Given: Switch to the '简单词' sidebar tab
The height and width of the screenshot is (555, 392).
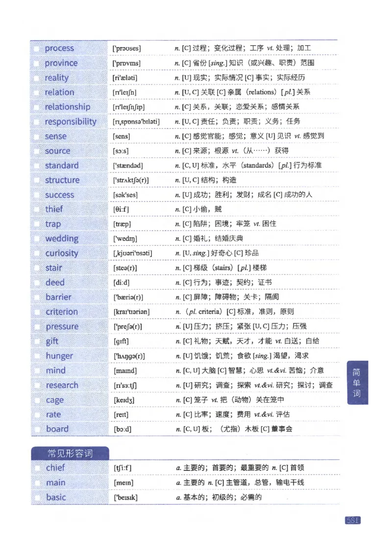Looking at the screenshot, I should click(x=357, y=381).
